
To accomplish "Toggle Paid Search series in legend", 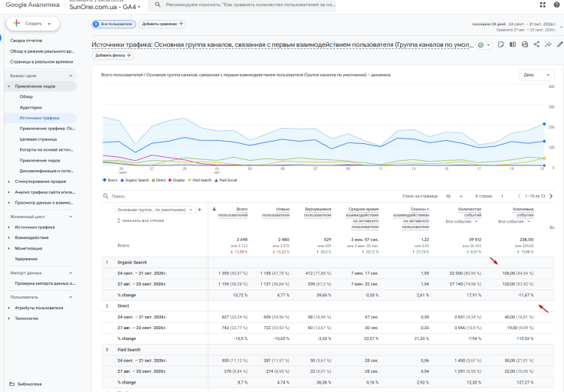I will tap(200, 181).
